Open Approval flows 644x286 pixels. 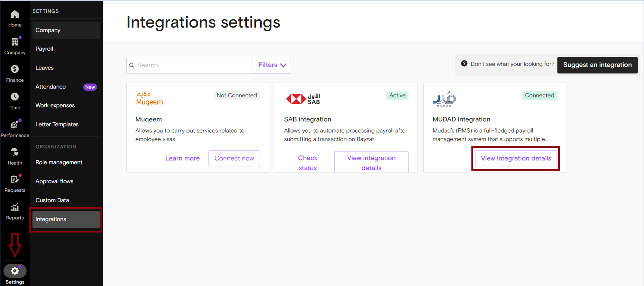pos(66,181)
